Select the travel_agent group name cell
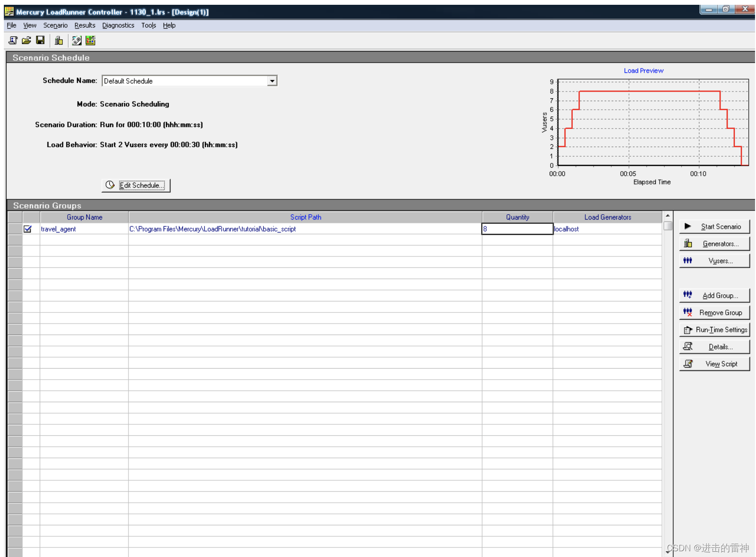Viewport: 756px width, 557px height. coord(84,229)
